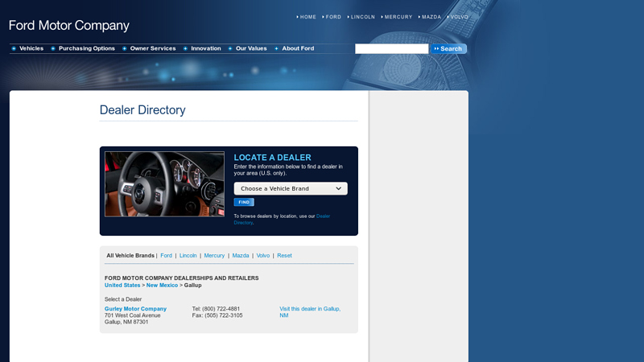Select Owner Services in navigation bar
The image size is (644, 362).
(152, 48)
